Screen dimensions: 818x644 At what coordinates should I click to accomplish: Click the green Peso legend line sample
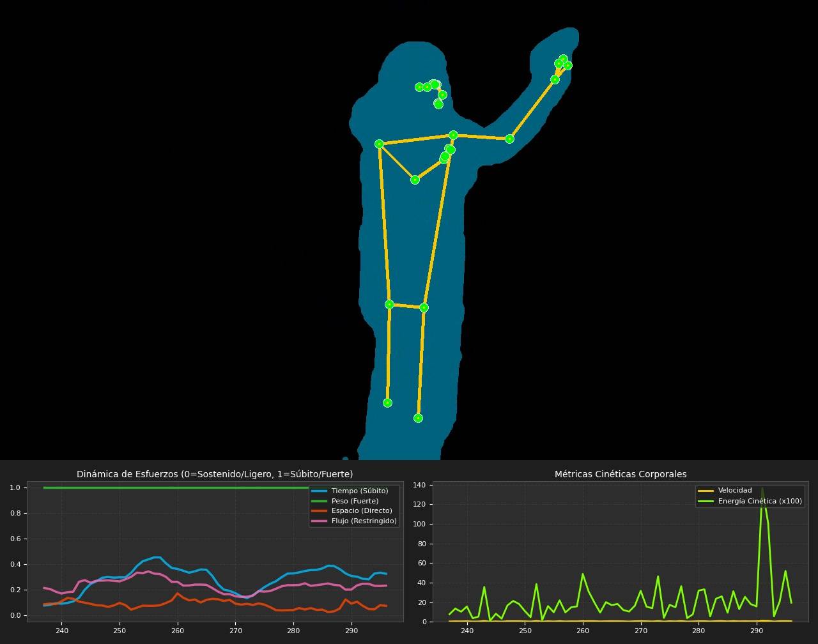(319, 501)
